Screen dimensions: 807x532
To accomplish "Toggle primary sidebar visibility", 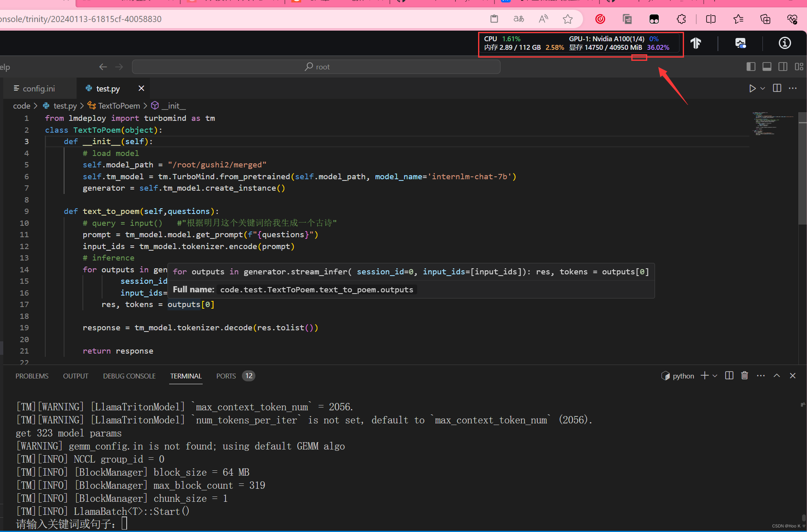I will point(751,67).
